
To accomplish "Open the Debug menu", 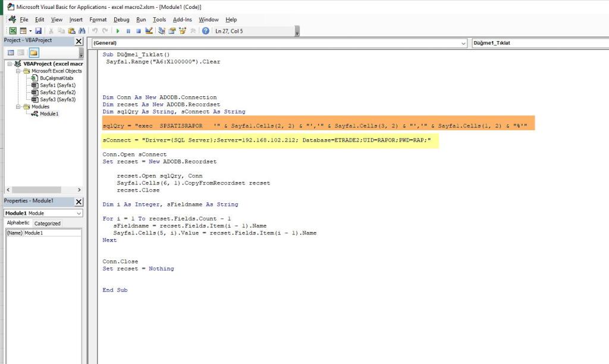I will click(121, 20).
